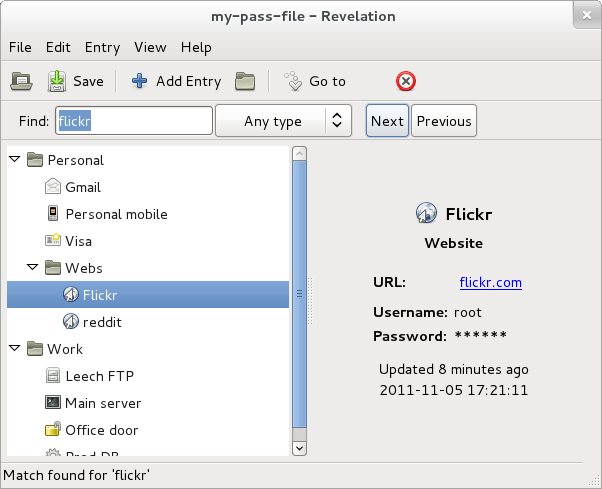Viewport: 602px width, 489px height.
Task: Click the pane divider handle
Action: (x=310, y=301)
